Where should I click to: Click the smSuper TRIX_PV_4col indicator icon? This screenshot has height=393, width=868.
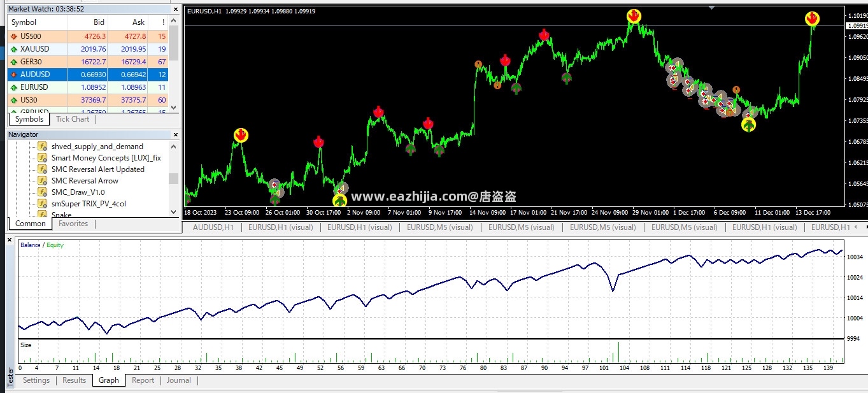pos(43,204)
